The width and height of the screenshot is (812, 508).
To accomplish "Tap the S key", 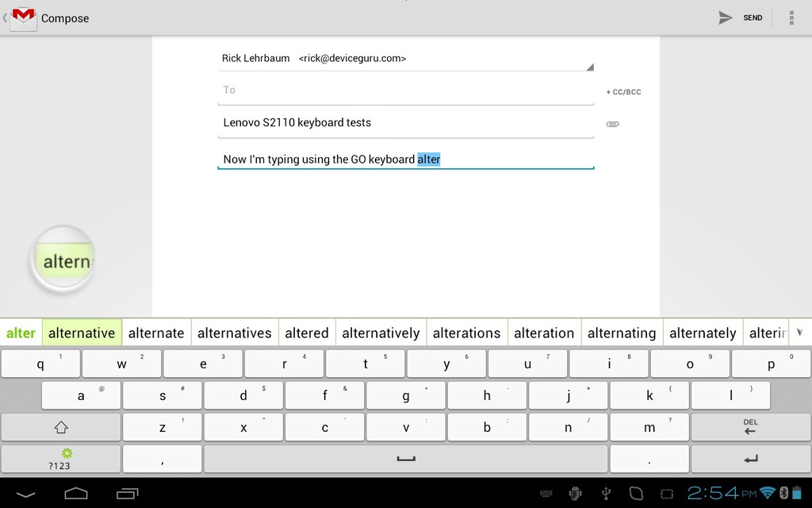I will pos(163,395).
